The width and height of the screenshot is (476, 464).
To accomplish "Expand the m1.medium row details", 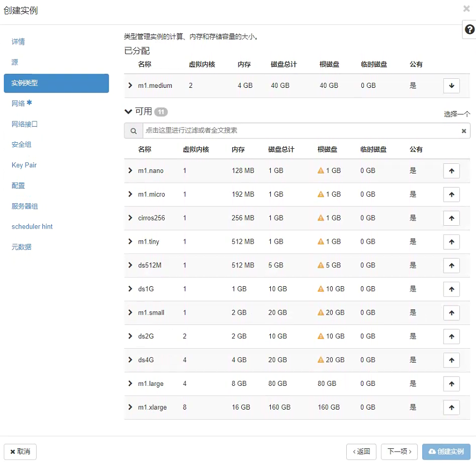I will tap(130, 86).
